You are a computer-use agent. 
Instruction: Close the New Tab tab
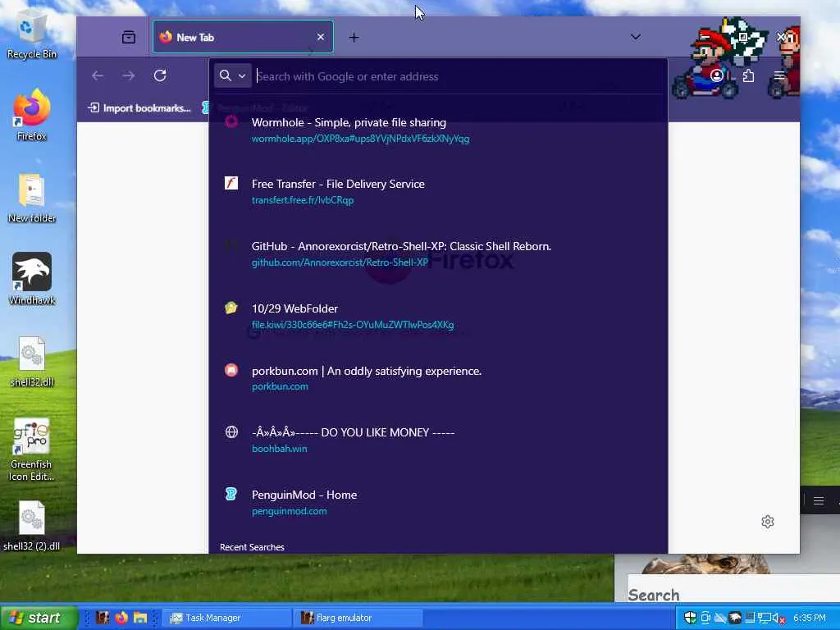coord(321,37)
